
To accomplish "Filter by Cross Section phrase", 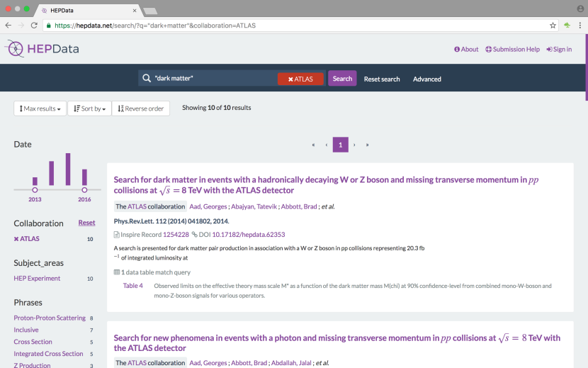I will click(x=33, y=342).
